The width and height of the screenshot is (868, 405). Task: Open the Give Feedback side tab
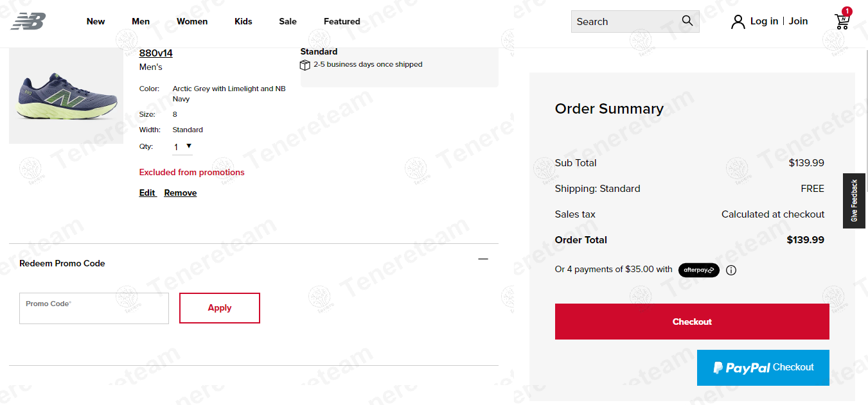(854, 201)
